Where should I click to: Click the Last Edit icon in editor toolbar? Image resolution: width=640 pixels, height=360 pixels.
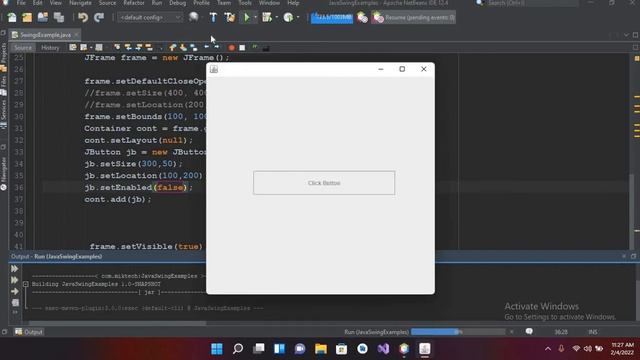pos(72,48)
